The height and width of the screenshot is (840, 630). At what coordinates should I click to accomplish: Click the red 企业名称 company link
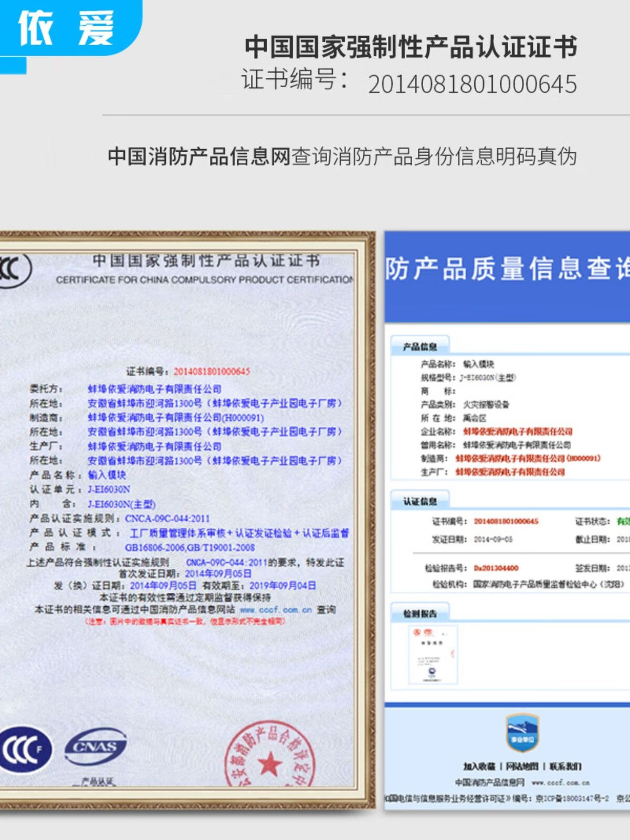pos(518,432)
